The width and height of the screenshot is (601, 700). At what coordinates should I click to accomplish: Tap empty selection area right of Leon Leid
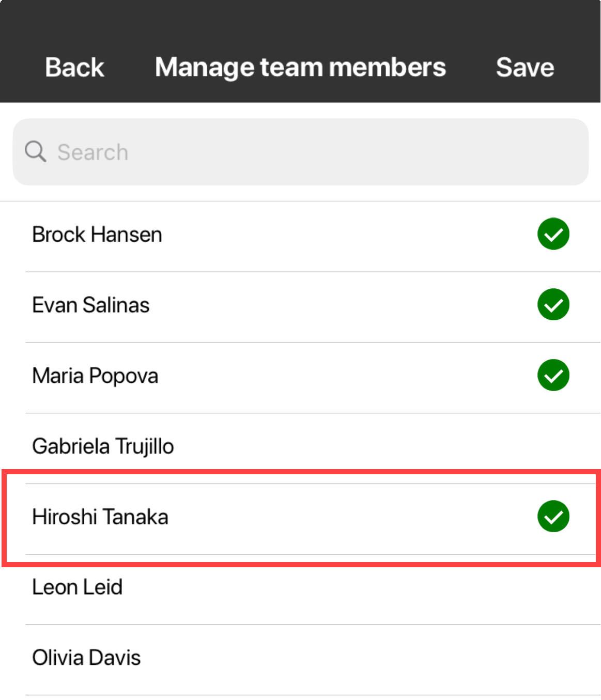pyautogui.click(x=553, y=587)
